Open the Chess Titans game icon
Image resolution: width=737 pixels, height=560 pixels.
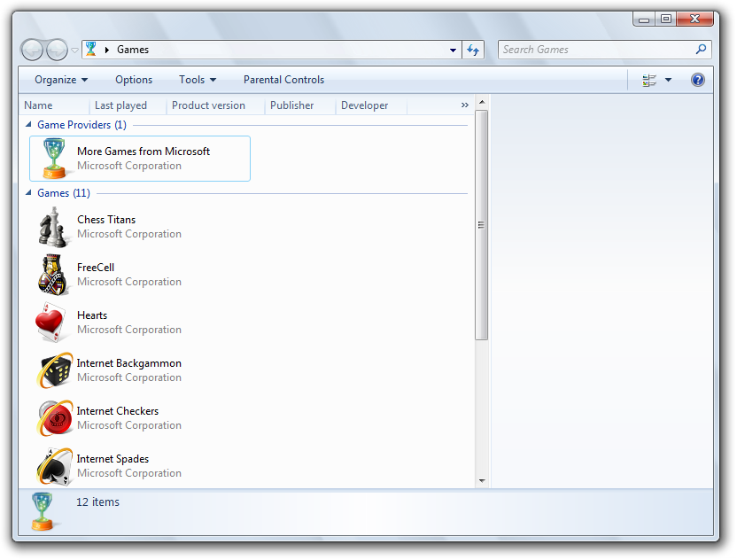53,228
